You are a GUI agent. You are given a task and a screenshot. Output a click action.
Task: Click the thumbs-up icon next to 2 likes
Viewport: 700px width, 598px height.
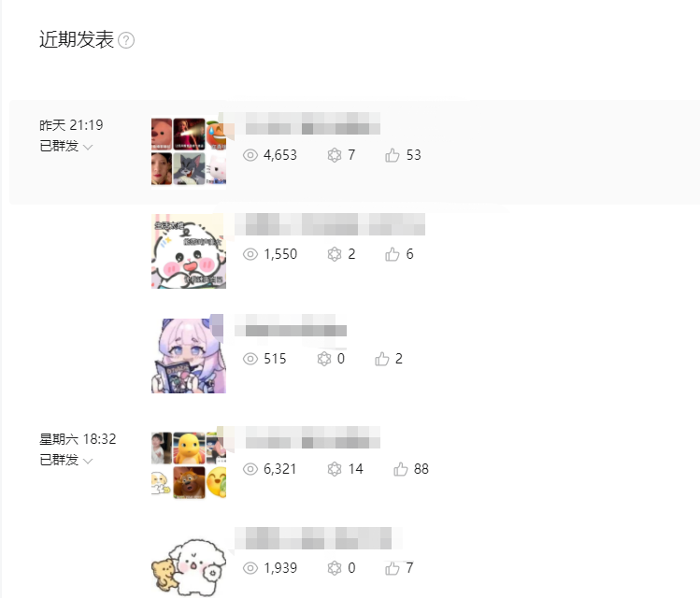click(381, 359)
